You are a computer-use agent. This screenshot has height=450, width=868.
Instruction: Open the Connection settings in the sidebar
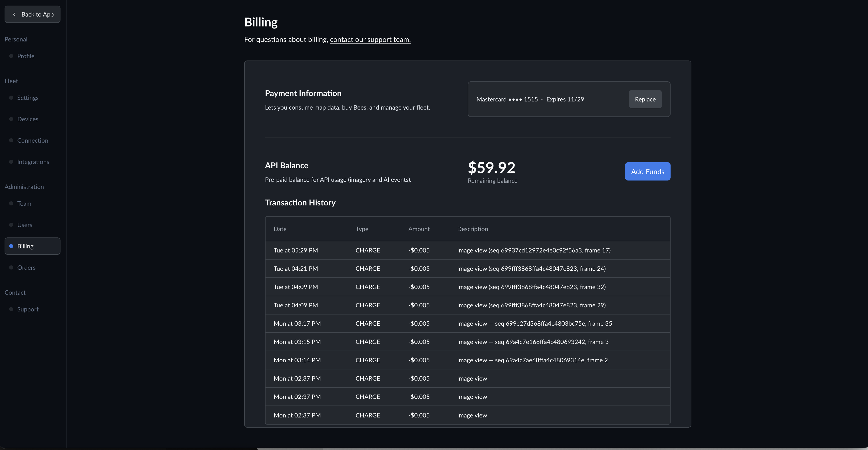point(32,140)
